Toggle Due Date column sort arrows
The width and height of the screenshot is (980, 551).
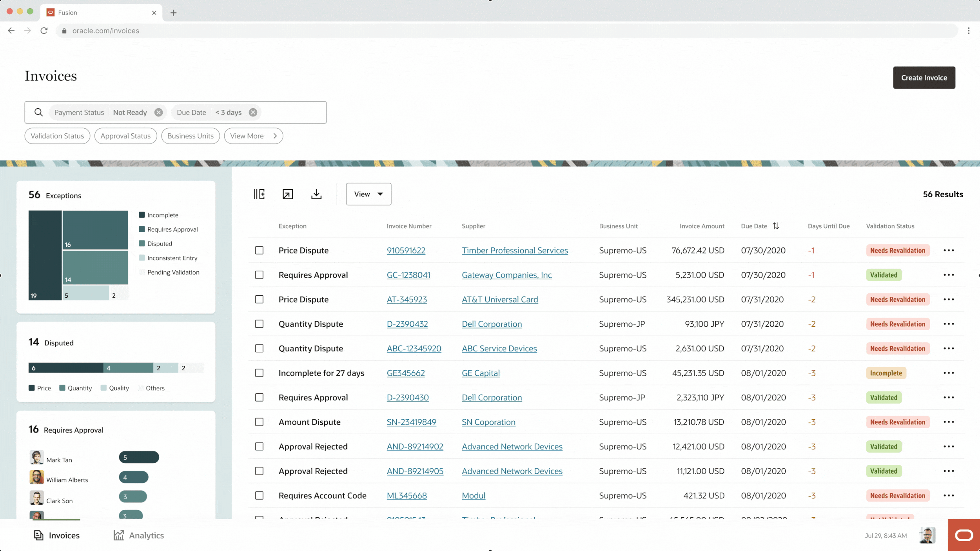776,226
